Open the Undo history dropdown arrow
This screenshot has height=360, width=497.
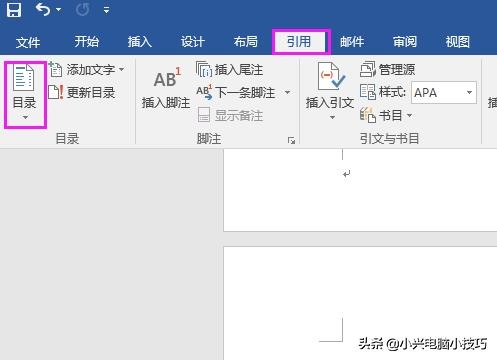[x=59, y=10]
